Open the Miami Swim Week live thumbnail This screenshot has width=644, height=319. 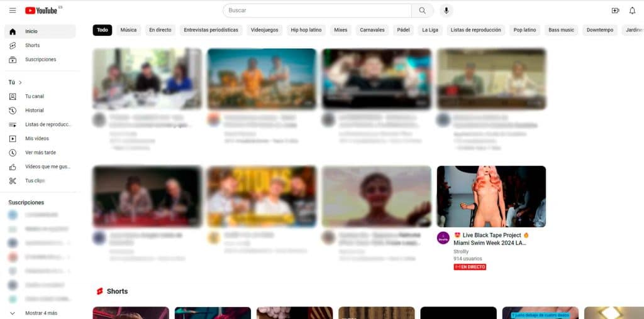tap(491, 197)
